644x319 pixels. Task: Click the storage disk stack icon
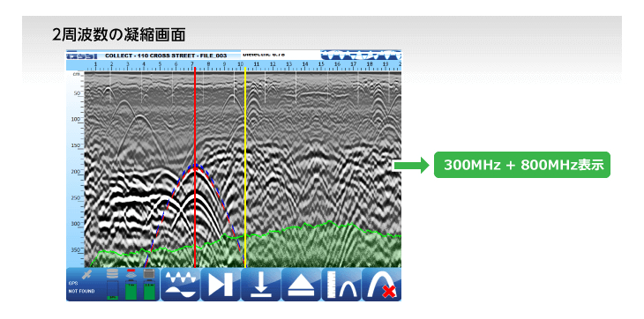click(x=112, y=274)
